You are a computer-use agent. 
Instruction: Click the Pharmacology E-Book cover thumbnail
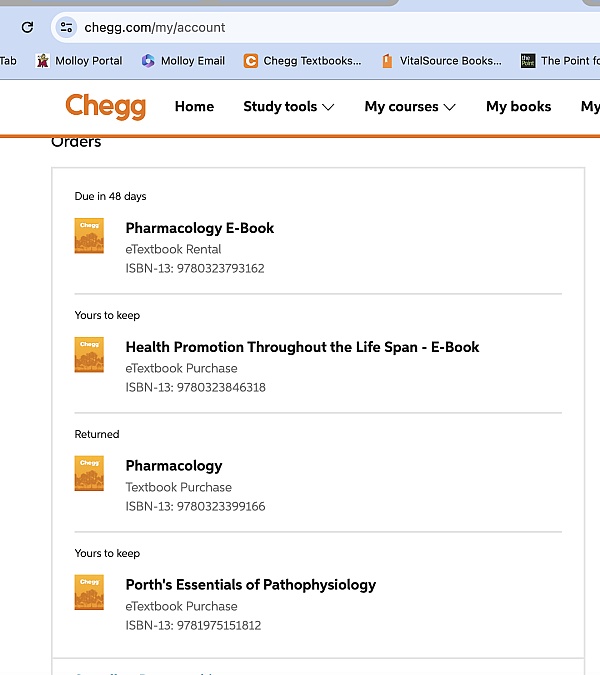pyautogui.click(x=89, y=236)
